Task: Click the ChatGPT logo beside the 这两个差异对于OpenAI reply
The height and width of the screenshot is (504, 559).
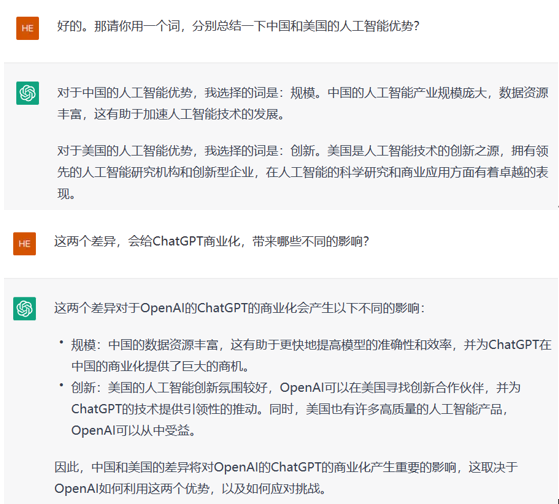Action: pos(25,308)
